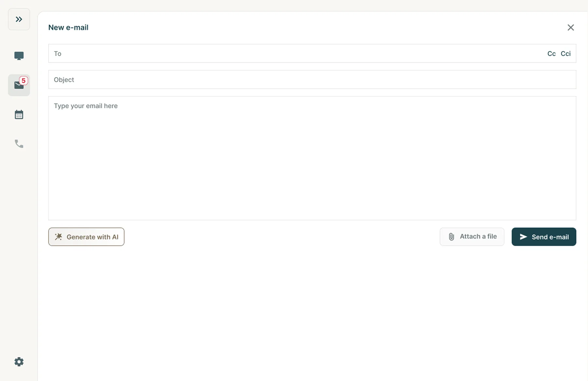Viewport: 588px width, 381px height.
Task: Open the calendar icon in sidebar
Action: 19,115
